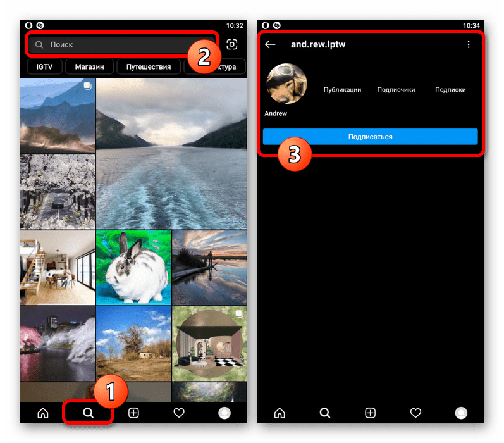
Task: Open activity heart icon in left screen
Action: click(x=179, y=413)
